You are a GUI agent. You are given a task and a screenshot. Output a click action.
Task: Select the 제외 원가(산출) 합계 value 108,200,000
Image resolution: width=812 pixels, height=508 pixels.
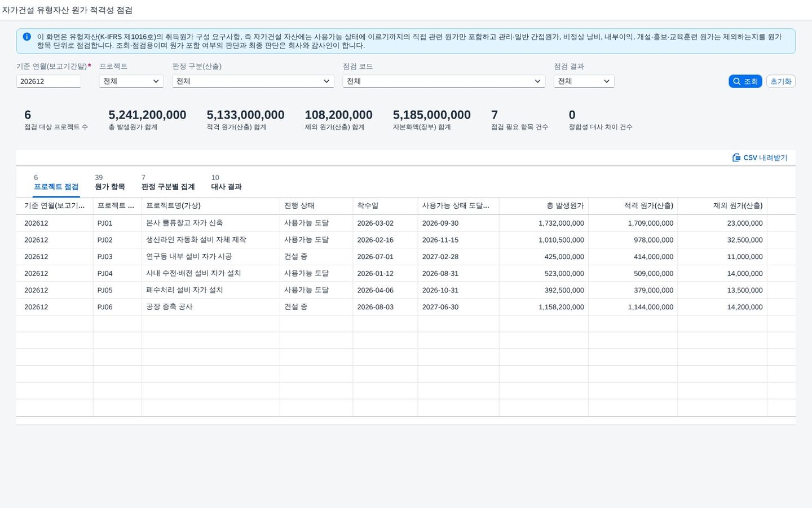point(338,115)
